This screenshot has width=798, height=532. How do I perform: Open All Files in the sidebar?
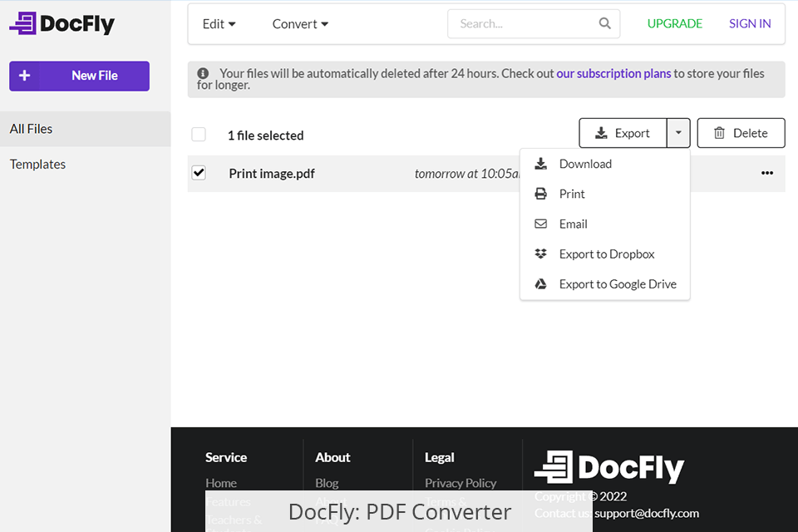click(85, 129)
